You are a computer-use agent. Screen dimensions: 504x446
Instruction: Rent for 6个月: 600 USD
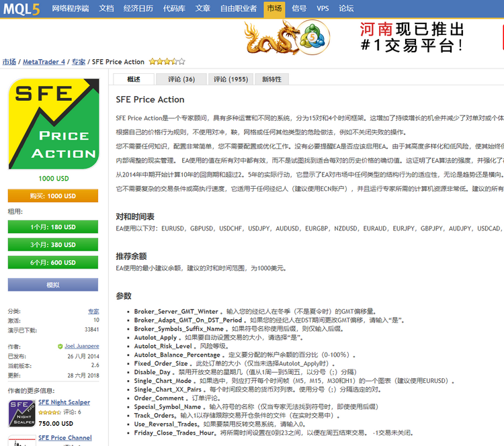pos(53,262)
